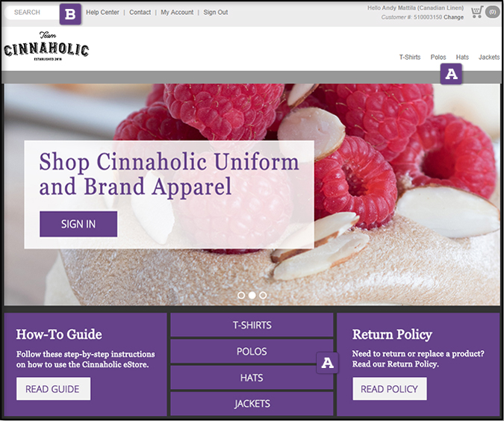Image resolution: width=504 pixels, height=421 pixels.
Task: Click the A marker badge beside category tiles
Action: 327,363
